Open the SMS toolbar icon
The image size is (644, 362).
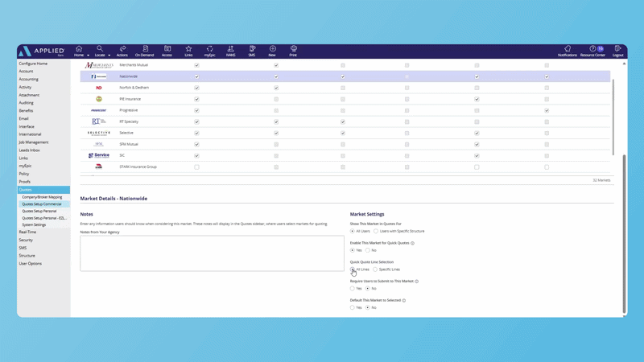252,49
